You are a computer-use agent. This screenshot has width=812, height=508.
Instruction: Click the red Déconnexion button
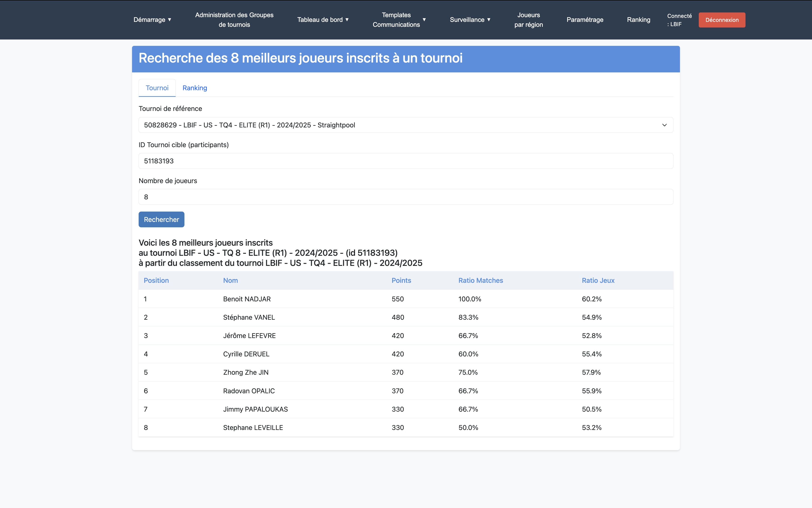722,20
